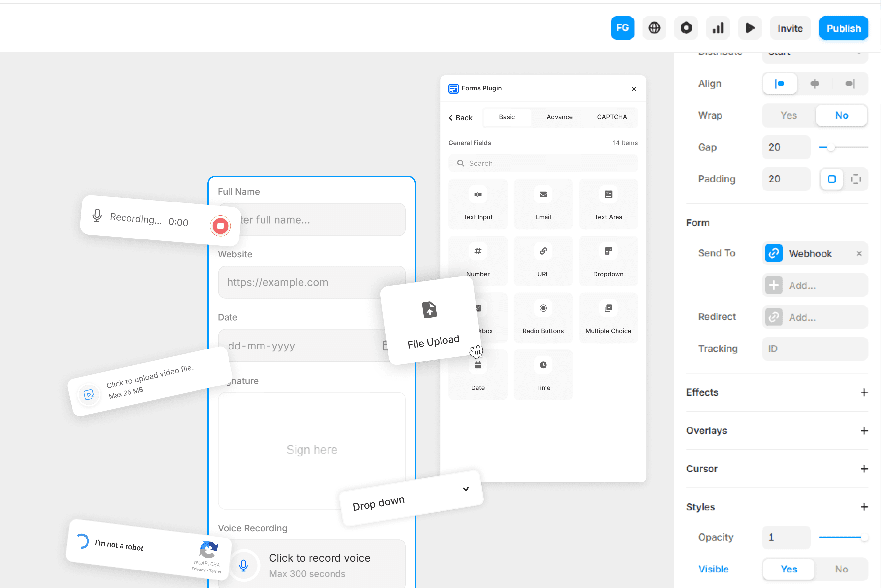The image size is (881, 588).
Task: Add an Email field from the plugin
Action: tap(543, 203)
